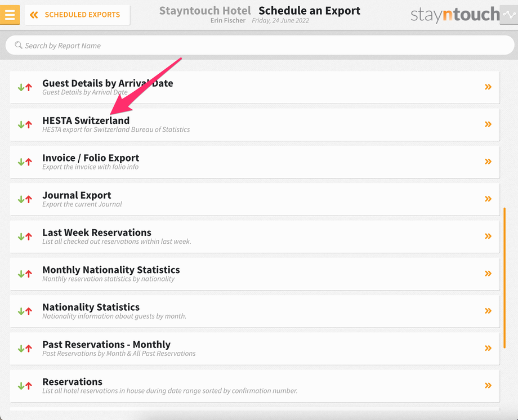The height and width of the screenshot is (420, 518).
Task: Click 'Export the current Journal' description
Action: point(82,204)
